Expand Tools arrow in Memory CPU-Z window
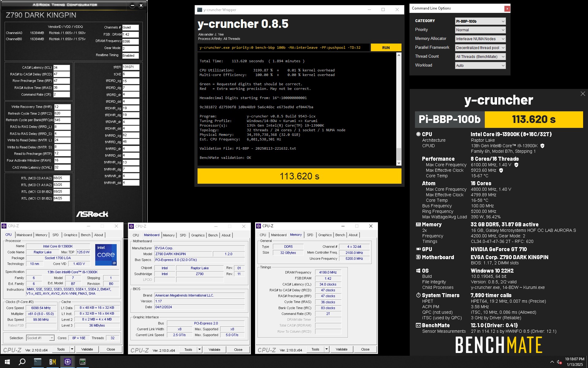Viewport: 588px width, 368px height. tap(326, 349)
